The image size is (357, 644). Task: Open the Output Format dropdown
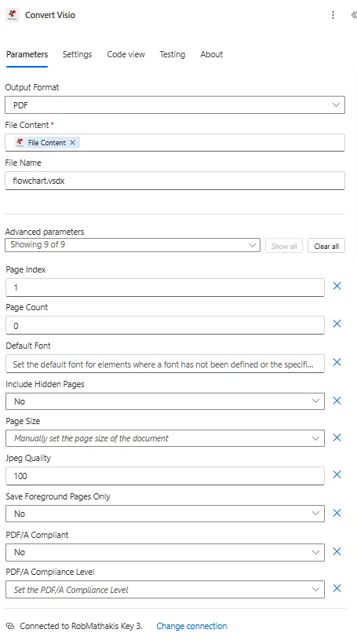[175, 104]
